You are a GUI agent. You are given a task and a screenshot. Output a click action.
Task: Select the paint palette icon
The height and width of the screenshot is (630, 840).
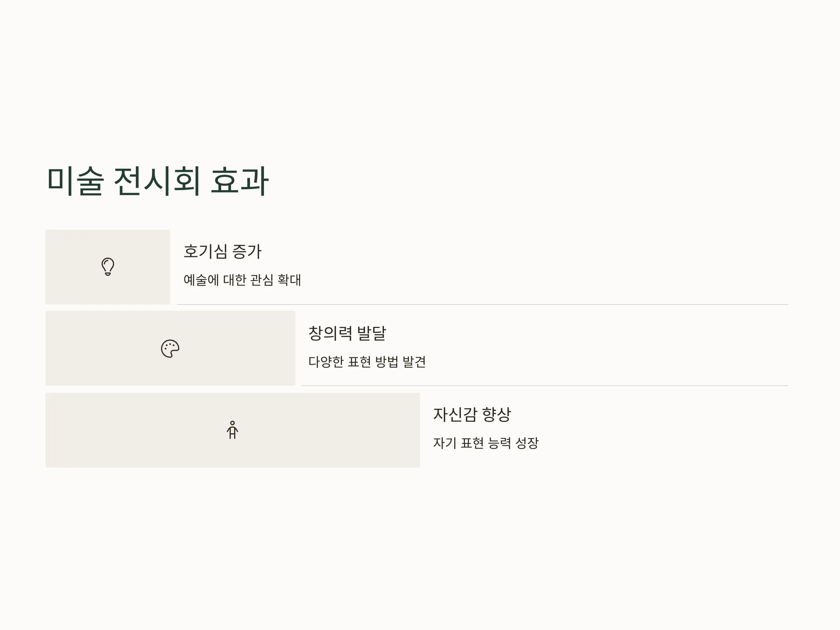click(x=170, y=348)
